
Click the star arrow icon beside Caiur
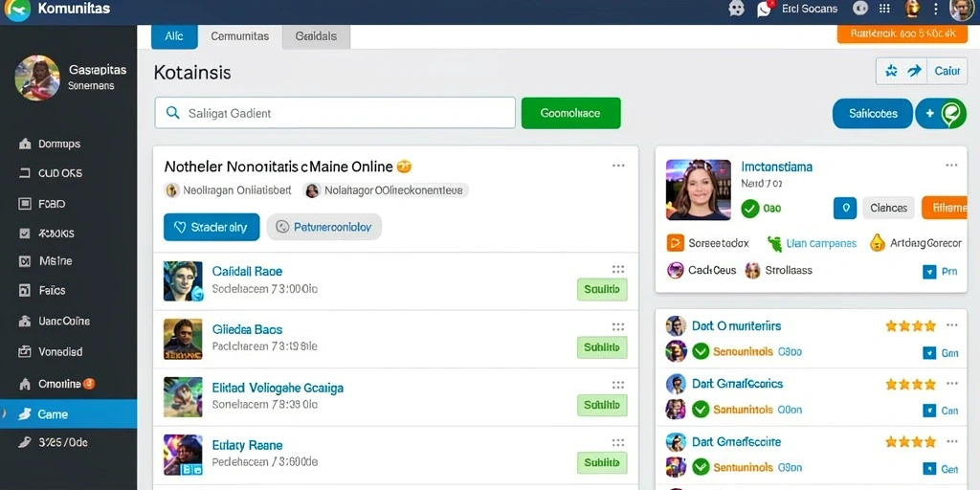tap(902, 71)
